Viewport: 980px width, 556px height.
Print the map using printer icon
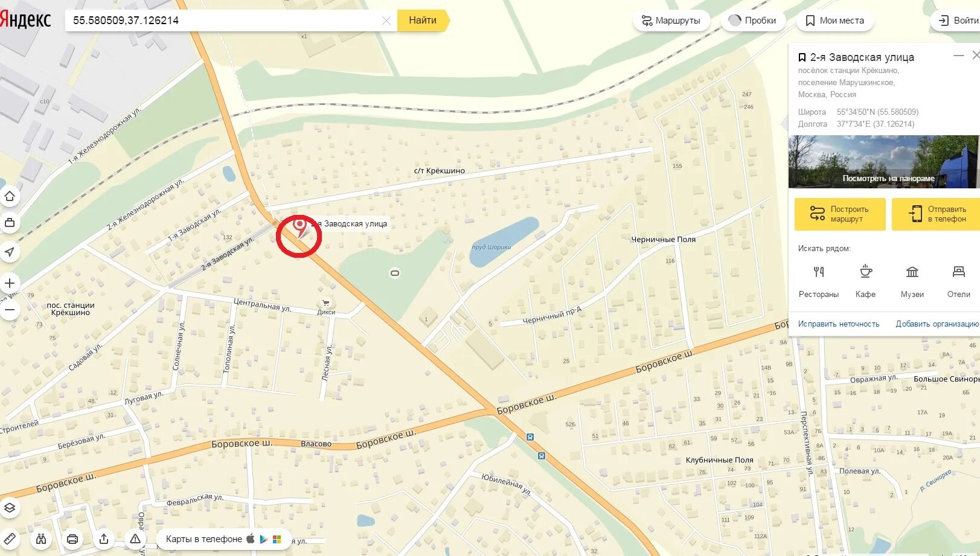click(x=72, y=539)
